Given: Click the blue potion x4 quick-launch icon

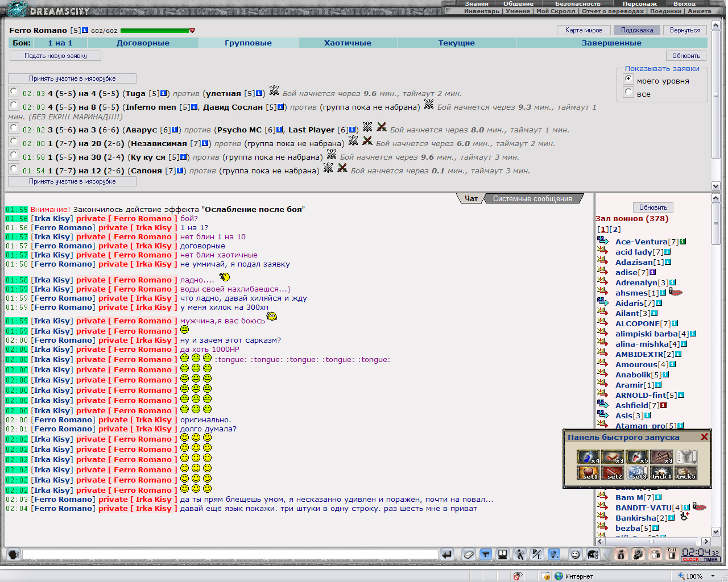Looking at the screenshot, I should click(588, 457).
